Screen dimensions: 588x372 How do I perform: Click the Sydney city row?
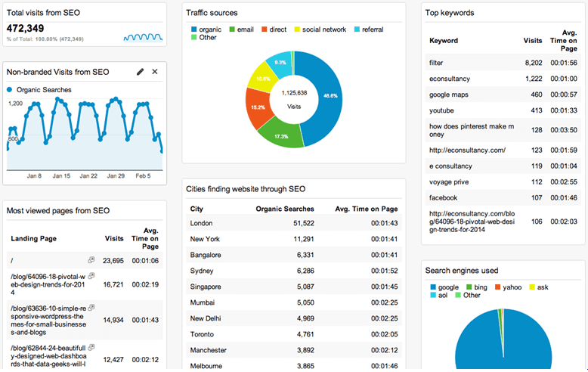294,271
